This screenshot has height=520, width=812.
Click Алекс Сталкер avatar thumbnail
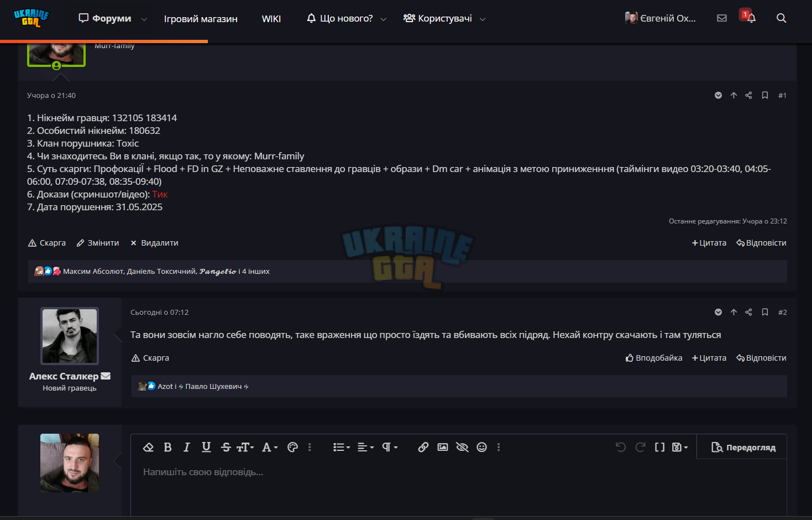pyautogui.click(x=70, y=336)
